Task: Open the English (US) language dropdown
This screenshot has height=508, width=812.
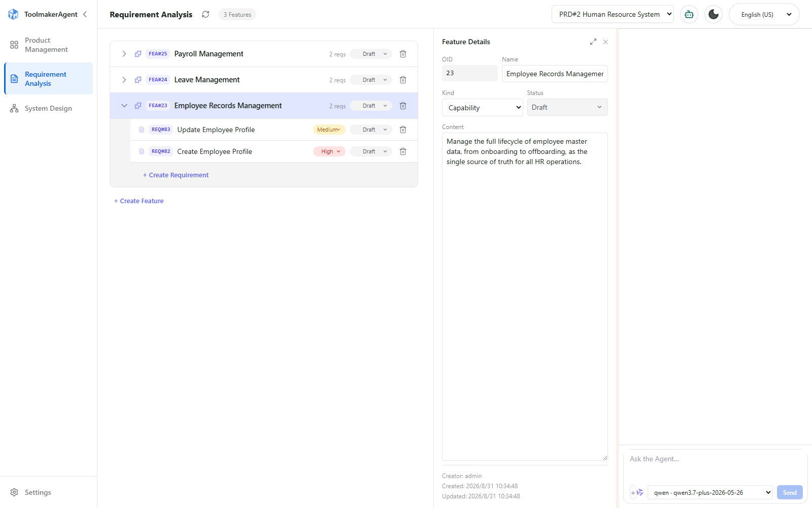Action: (x=764, y=14)
